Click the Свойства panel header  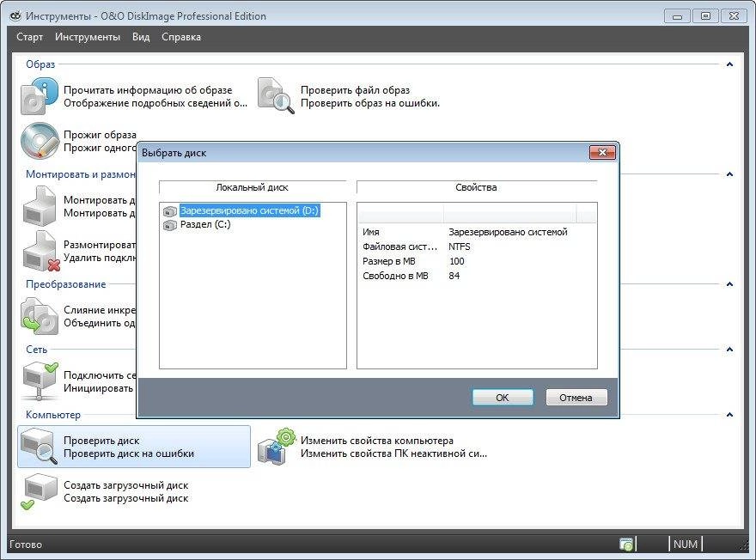coord(476,187)
